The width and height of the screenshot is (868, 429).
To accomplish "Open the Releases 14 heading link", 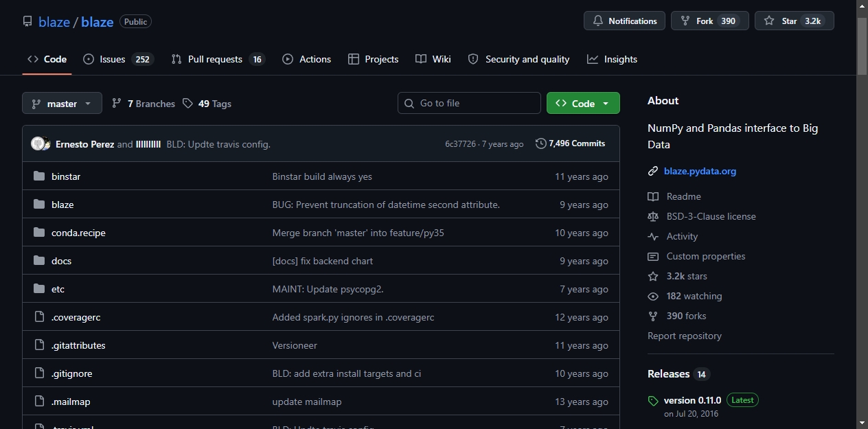I will click(678, 374).
